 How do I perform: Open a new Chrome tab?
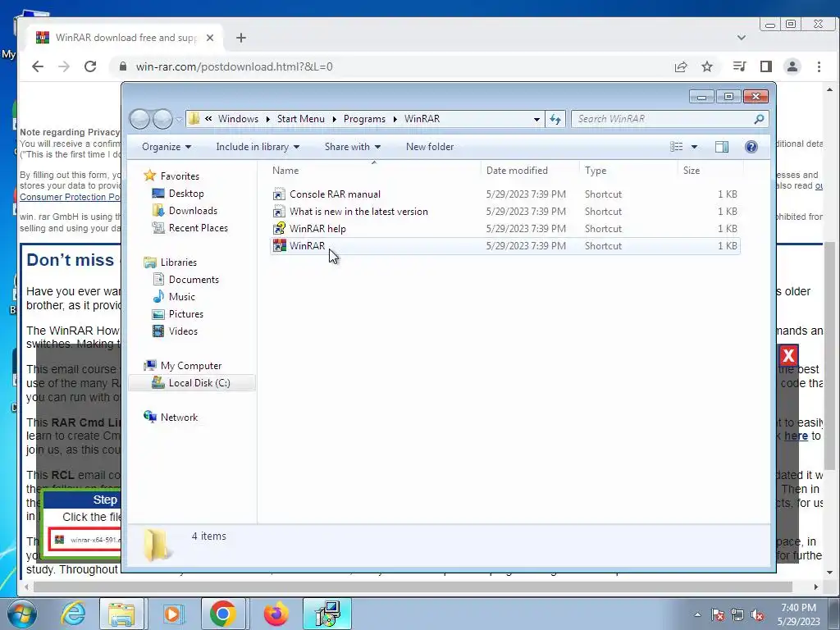click(x=241, y=38)
